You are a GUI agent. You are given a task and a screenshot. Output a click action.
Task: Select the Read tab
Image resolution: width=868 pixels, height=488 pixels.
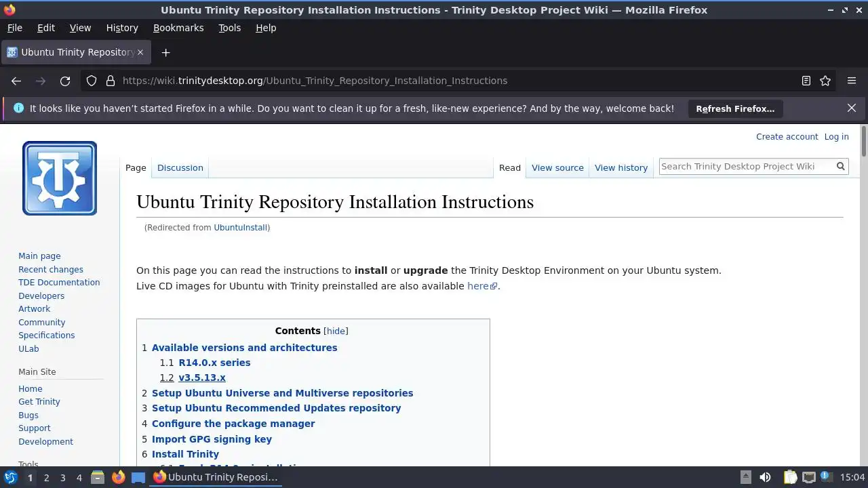[510, 167]
